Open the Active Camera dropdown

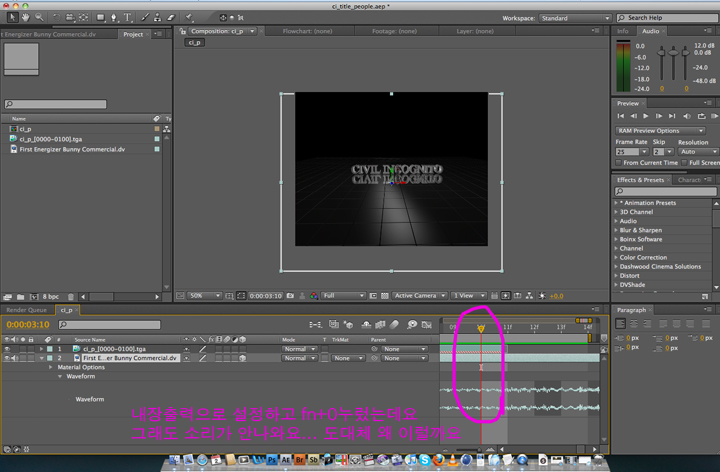tap(419, 296)
